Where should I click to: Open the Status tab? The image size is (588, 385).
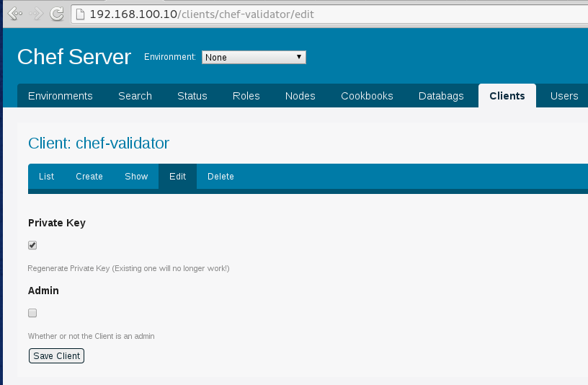192,96
